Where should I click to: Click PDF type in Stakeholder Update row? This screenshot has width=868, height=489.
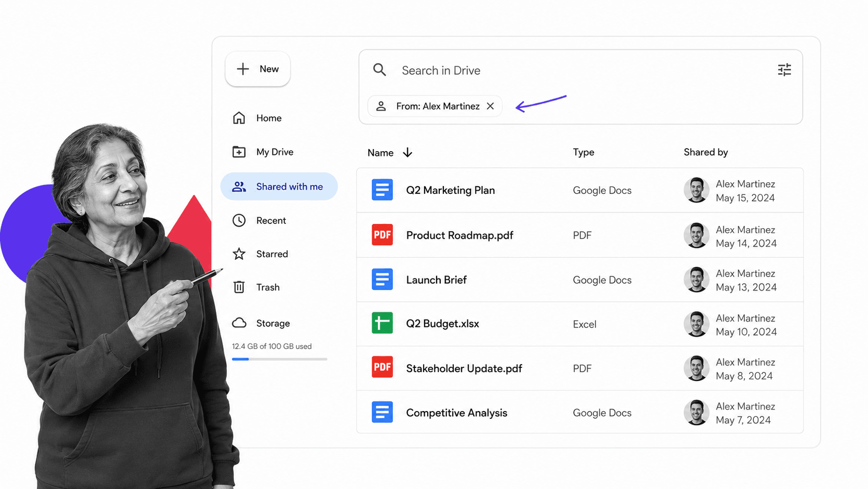tap(582, 368)
